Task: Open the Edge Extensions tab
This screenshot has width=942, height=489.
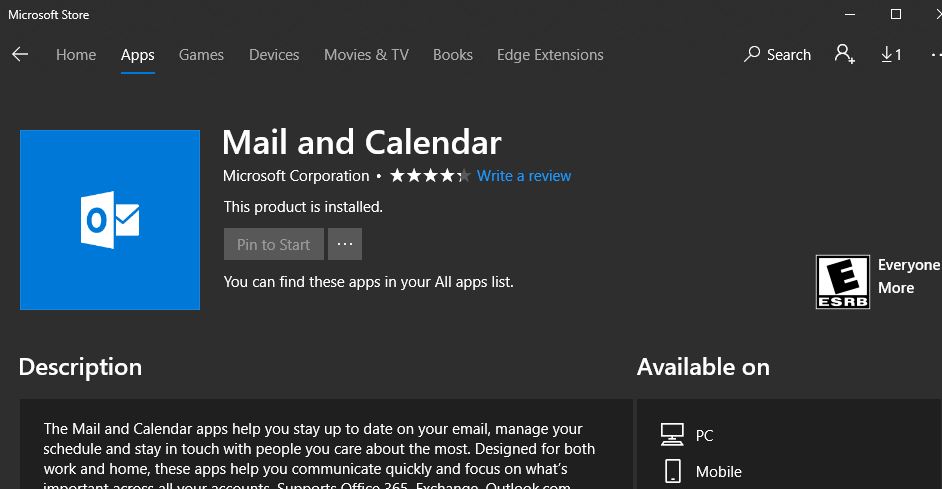Action: [550, 55]
